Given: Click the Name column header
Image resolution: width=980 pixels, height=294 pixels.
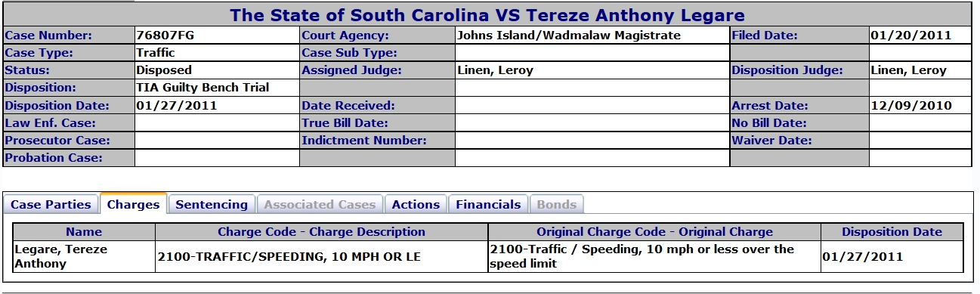Looking at the screenshot, I should (84, 232).
